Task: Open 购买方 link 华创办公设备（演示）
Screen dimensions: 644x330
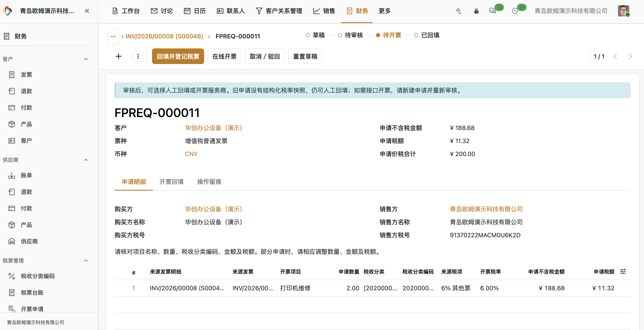Action: tap(213, 209)
